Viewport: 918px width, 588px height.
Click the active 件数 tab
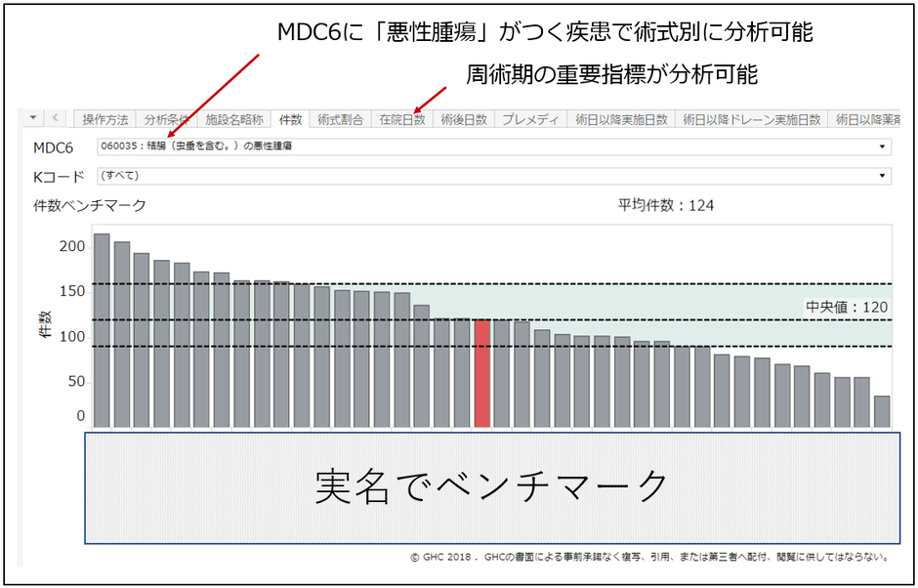(289, 119)
